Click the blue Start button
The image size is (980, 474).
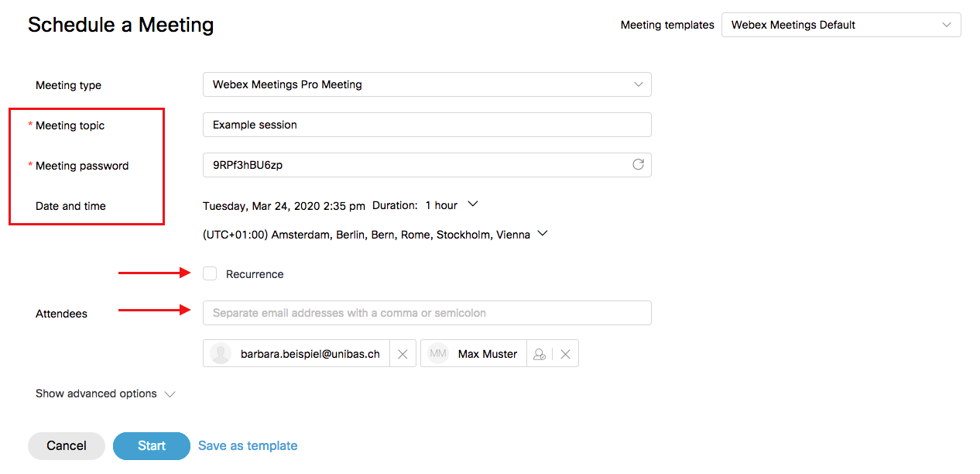pos(152,446)
